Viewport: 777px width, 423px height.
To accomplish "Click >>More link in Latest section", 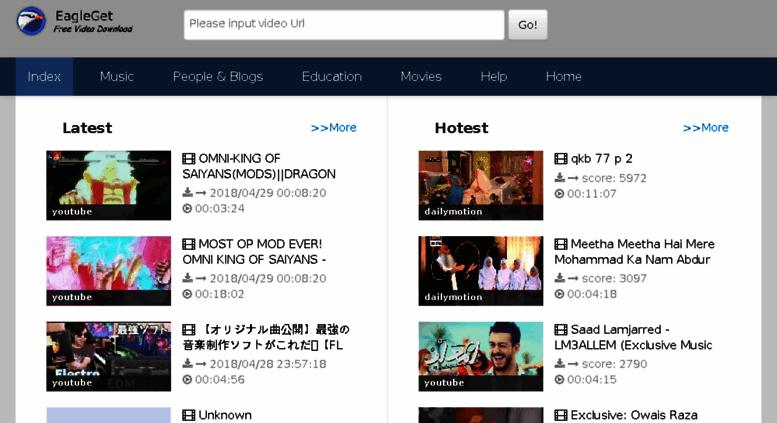I will pyautogui.click(x=333, y=128).
